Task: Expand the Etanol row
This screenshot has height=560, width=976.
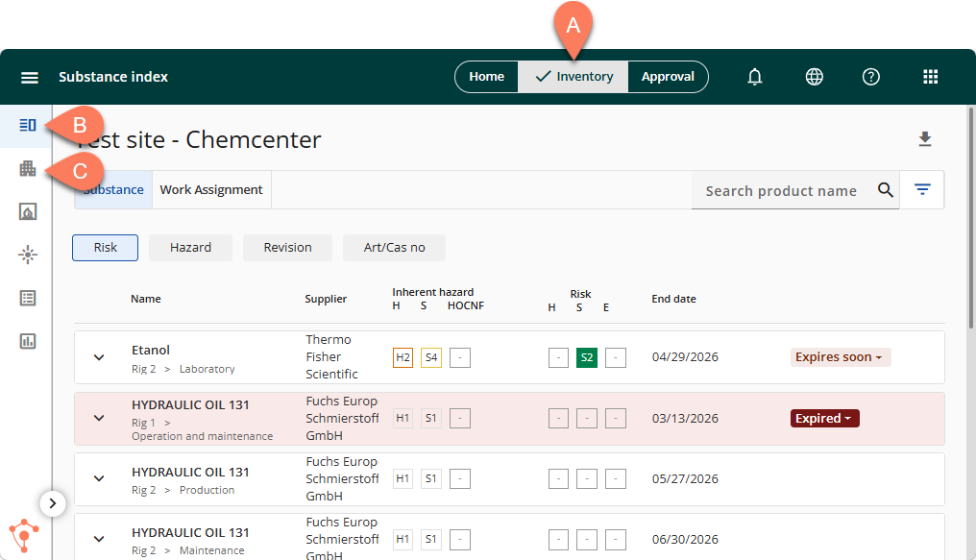Action: click(99, 357)
